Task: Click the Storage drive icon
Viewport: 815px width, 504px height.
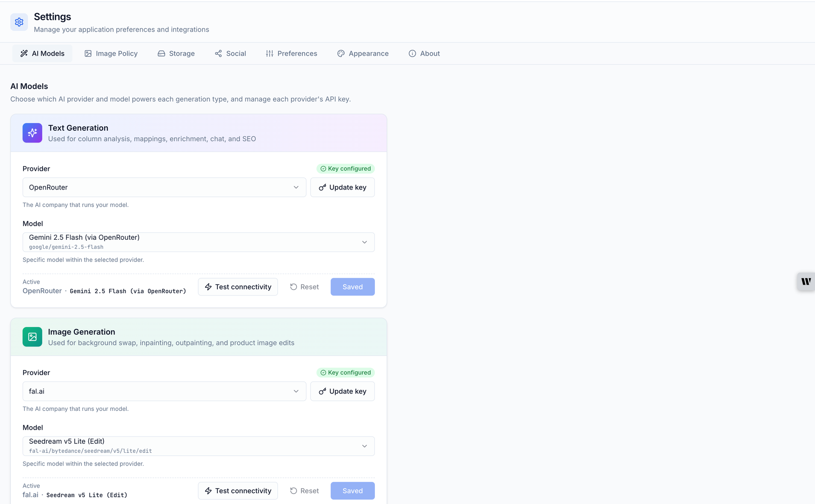Action: coord(161,53)
